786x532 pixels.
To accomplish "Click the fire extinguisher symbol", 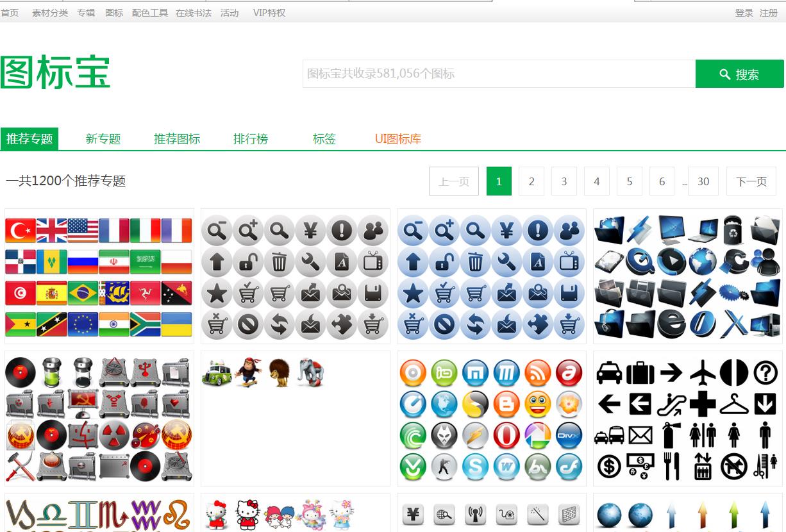I will 671,435.
